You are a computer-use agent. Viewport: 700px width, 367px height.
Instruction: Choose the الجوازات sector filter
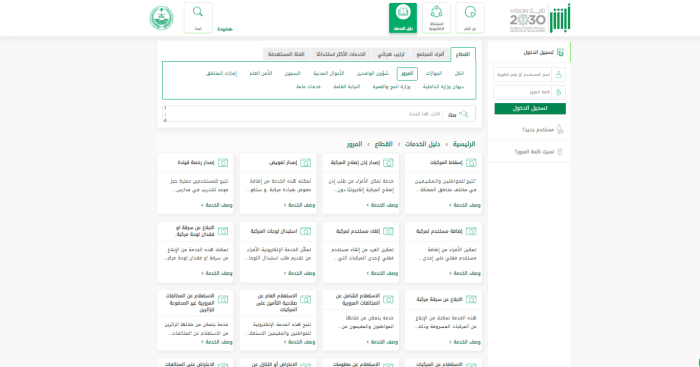pos(433,73)
